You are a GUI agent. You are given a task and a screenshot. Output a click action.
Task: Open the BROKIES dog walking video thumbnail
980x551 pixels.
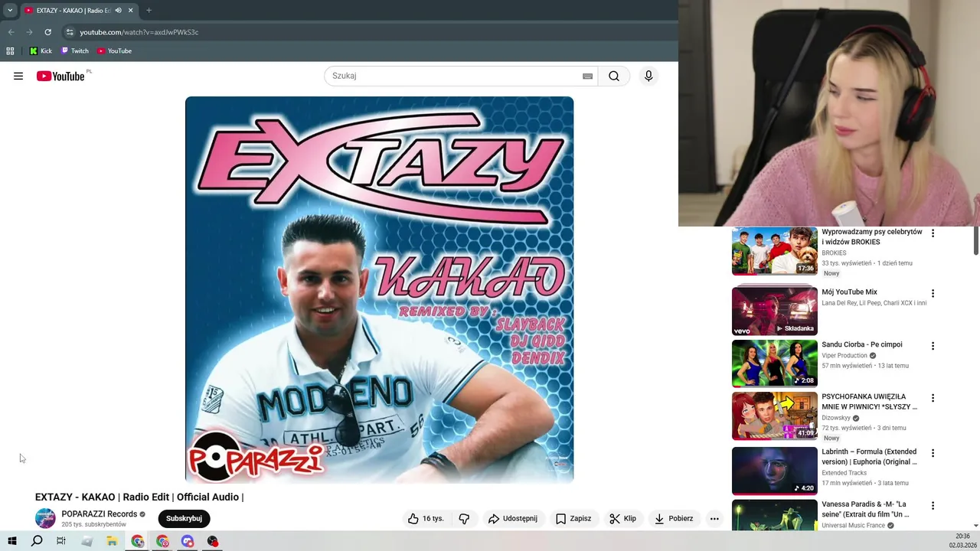(775, 251)
